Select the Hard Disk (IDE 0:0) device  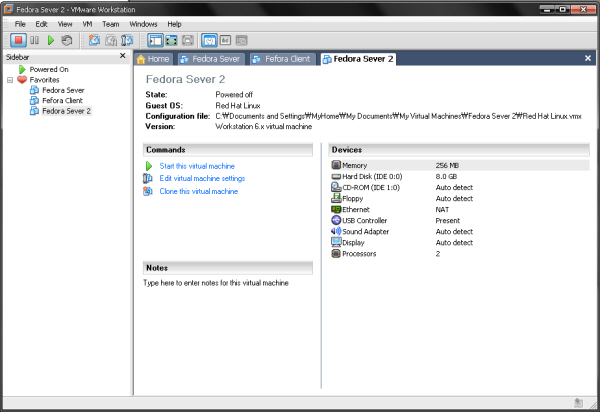pos(459,176)
